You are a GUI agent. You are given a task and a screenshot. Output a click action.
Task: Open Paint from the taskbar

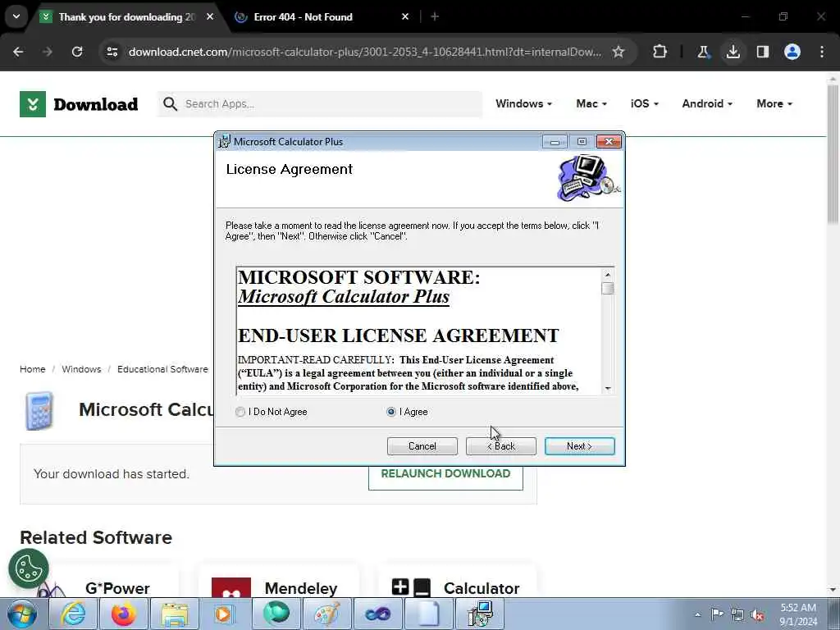coord(326,614)
